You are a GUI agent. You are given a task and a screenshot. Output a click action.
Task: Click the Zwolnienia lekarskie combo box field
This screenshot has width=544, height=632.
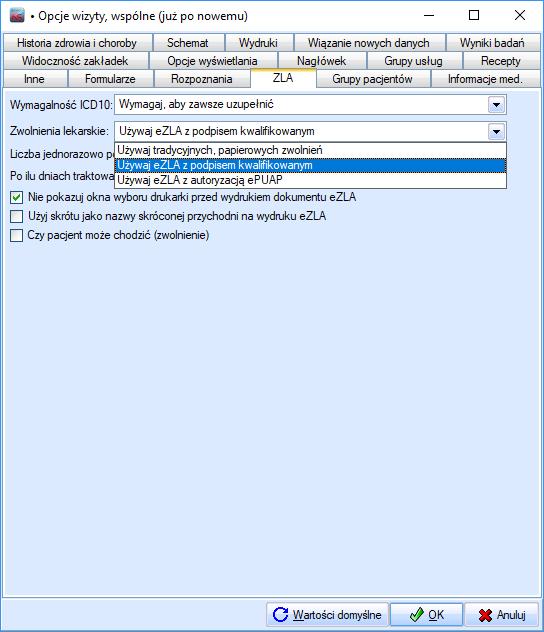pos(310,131)
